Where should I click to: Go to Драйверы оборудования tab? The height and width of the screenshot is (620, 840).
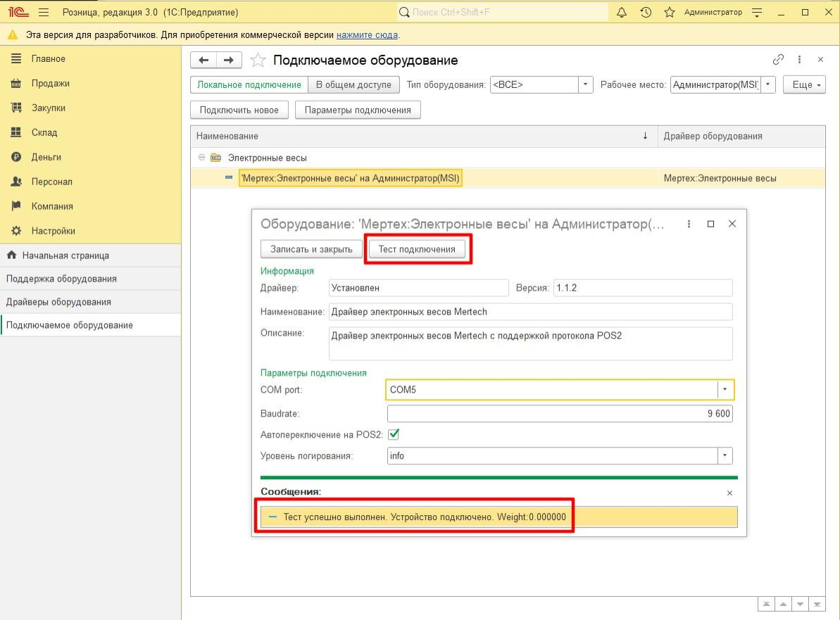point(58,302)
